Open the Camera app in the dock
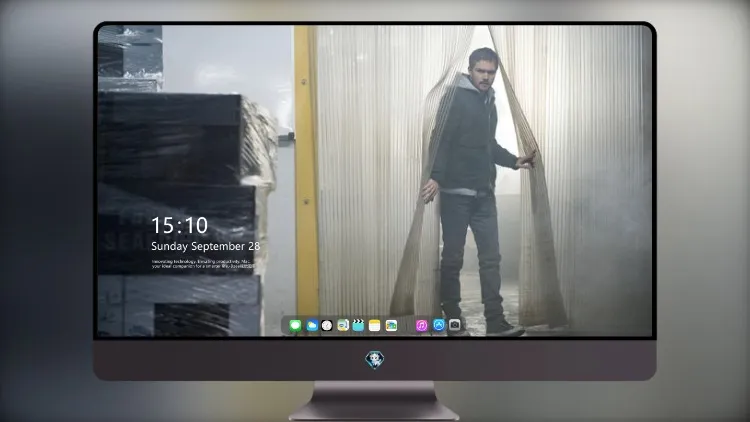The height and width of the screenshot is (422, 750). (455, 325)
